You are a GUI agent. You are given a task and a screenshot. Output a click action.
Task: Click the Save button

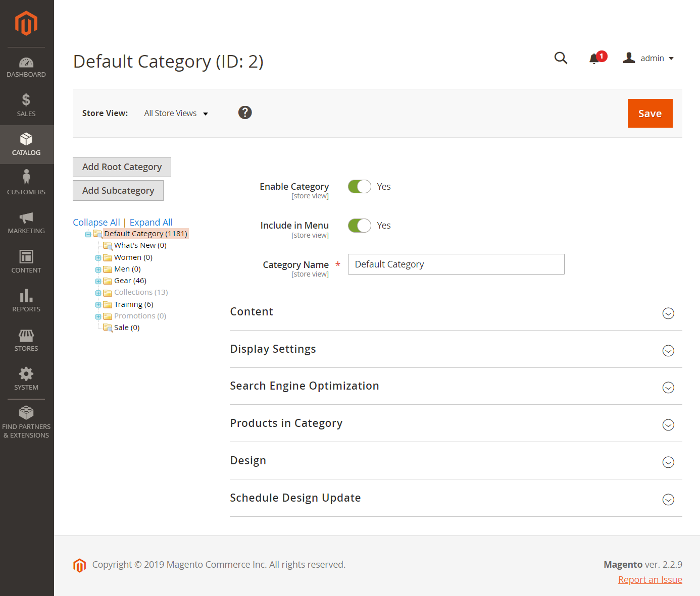[650, 114]
